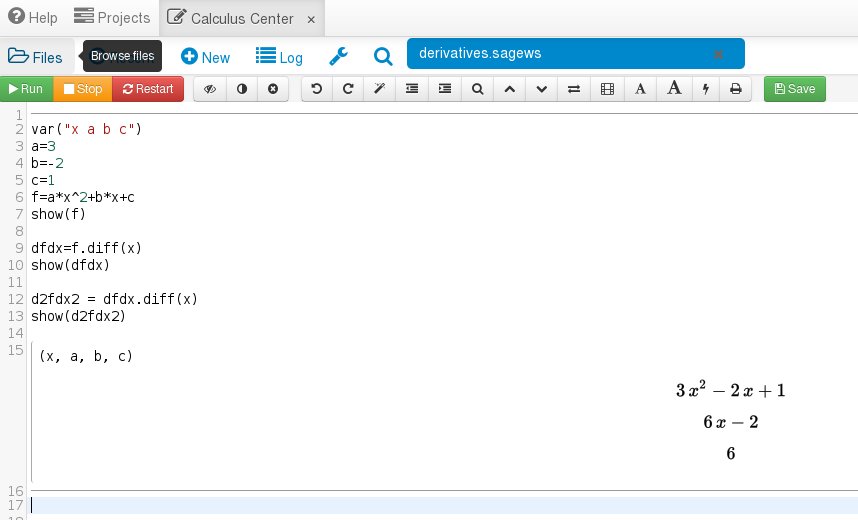The width and height of the screenshot is (858, 520).
Task: Open the project Log
Action: (x=279, y=57)
